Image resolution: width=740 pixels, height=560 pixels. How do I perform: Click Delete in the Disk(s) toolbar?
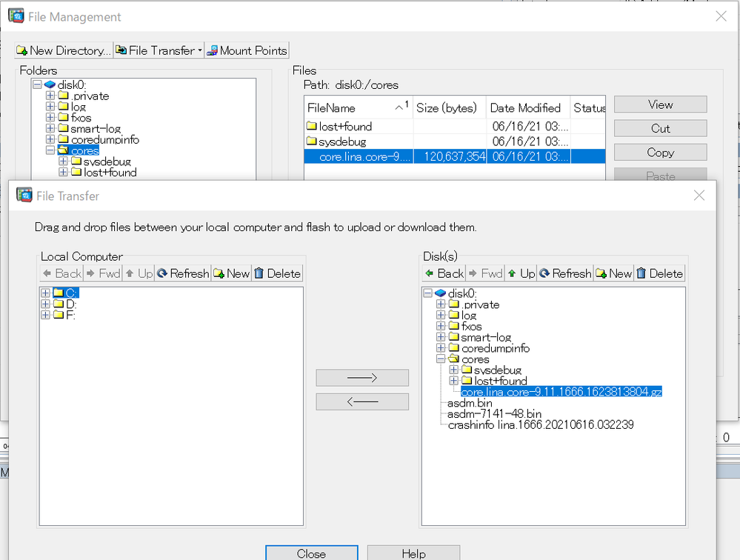(660, 273)
